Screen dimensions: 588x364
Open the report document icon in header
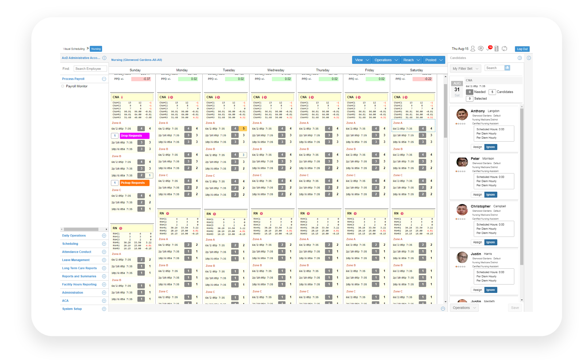tap(497, 49)
